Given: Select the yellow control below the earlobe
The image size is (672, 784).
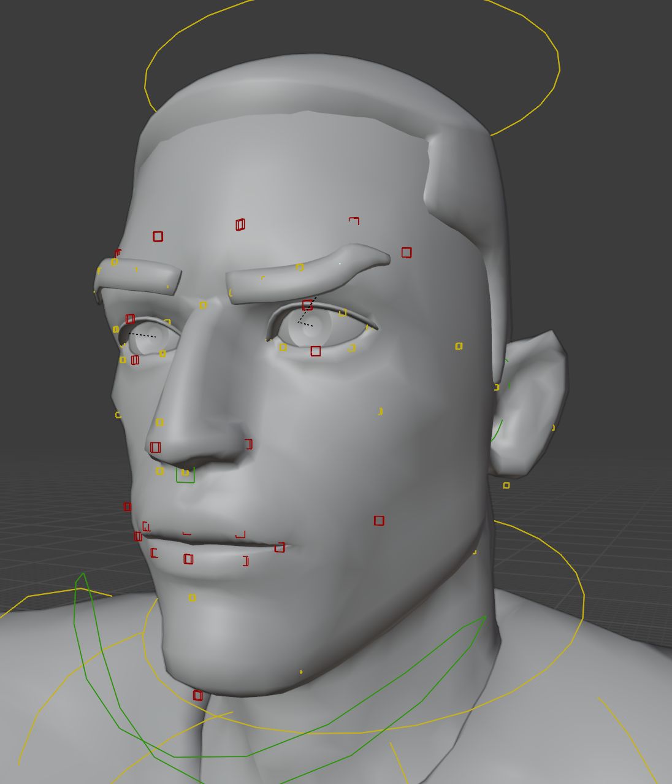Looking at the screenshot, I should (506, 485).
